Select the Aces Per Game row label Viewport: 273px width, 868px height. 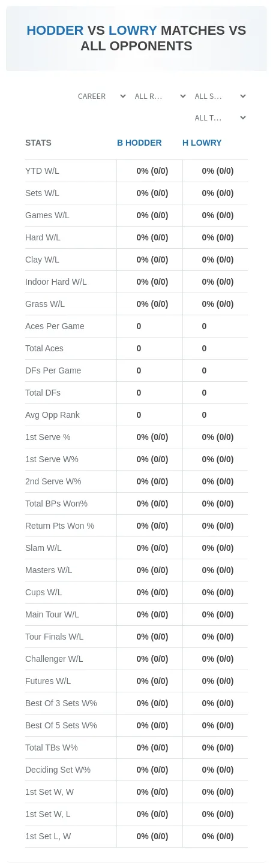pyautogui.click(x=55, y=326)
